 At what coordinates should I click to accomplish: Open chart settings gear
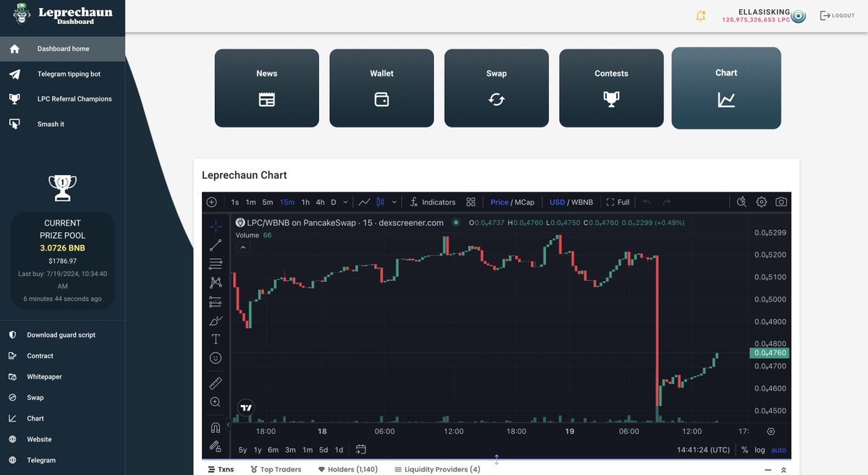pyautogui.click(x=762, y=202)
